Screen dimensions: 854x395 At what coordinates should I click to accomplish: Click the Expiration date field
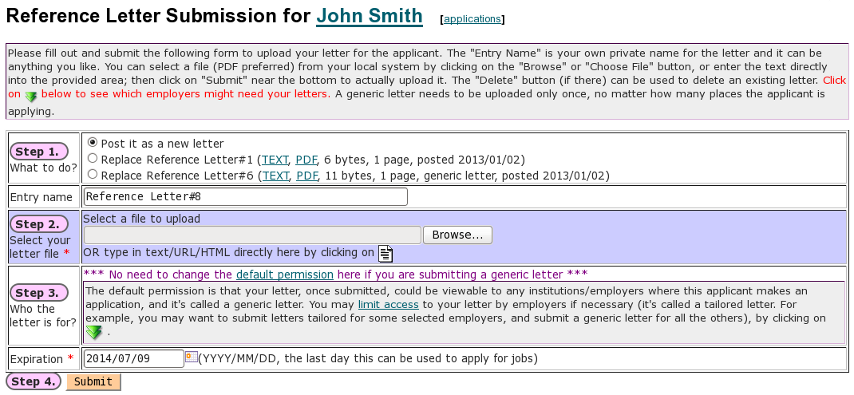point(134,358)
